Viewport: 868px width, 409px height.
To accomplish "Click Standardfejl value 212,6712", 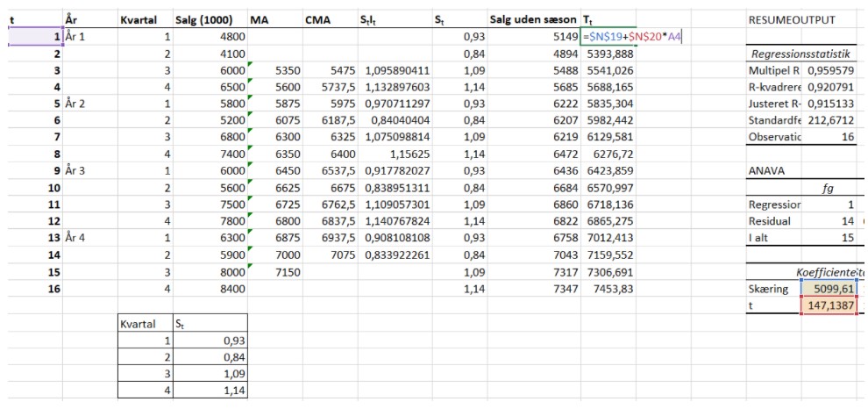I will coord(829,120).
